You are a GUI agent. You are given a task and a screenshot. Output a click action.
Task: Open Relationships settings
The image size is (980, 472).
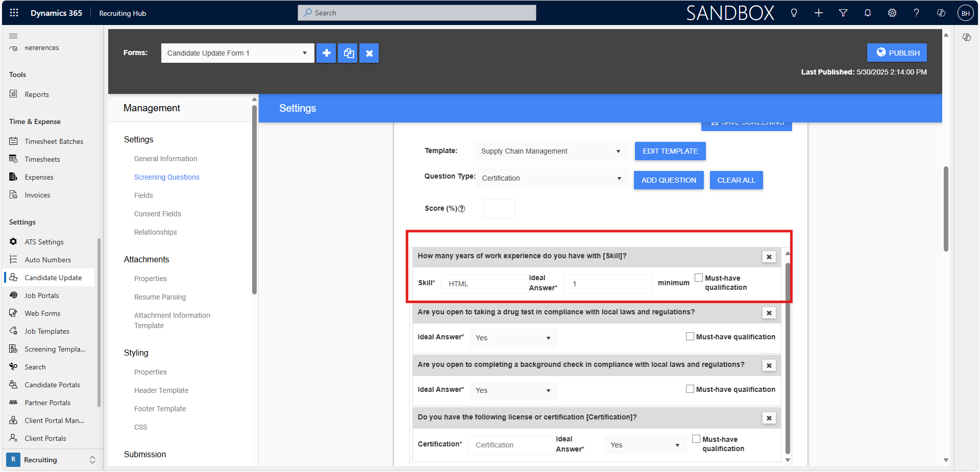pyautogui.click(x=155, y=232)
